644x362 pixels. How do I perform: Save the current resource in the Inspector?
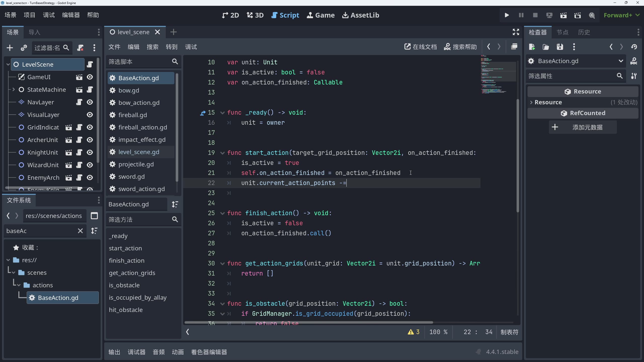click(x=560, y=47)
